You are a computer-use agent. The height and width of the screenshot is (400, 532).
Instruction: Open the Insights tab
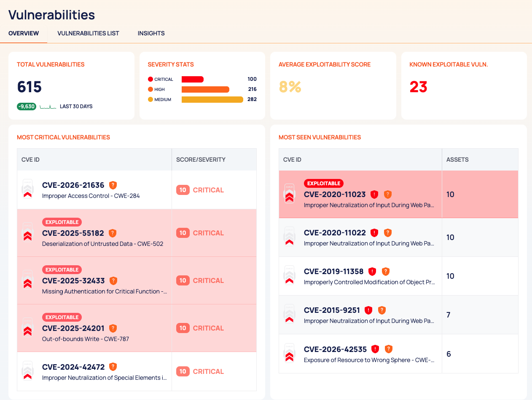click(x=151, y=33)
